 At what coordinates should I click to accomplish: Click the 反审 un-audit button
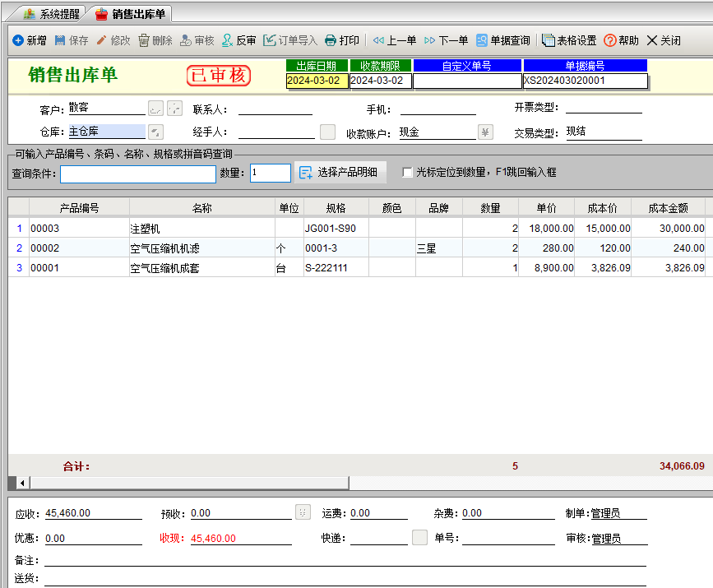[238, 40]
